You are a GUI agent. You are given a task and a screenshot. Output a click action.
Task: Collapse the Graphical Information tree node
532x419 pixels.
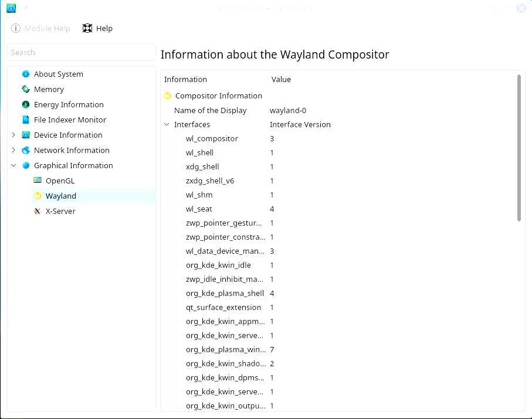tap(13, 166)
